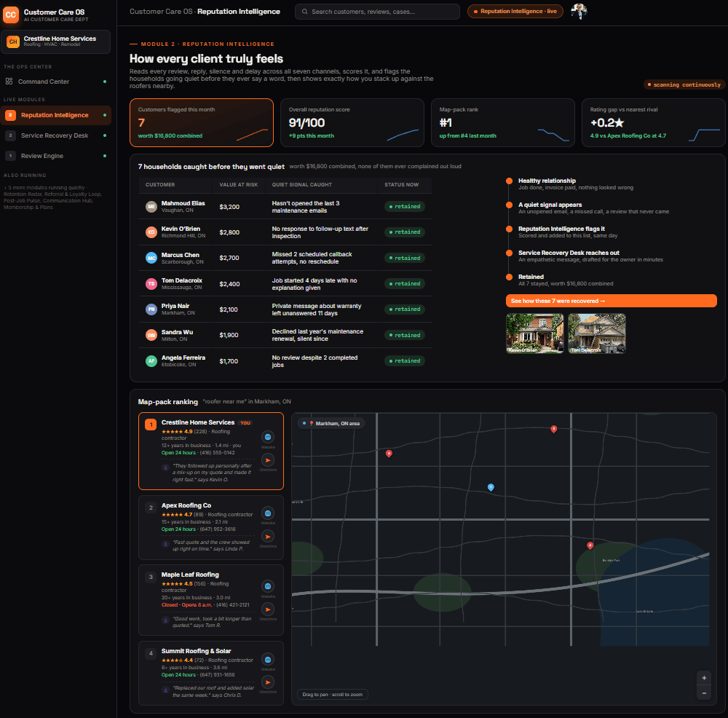728x718 pixels.
Task: Sort table by Customer column header
Action: [160, 185]
